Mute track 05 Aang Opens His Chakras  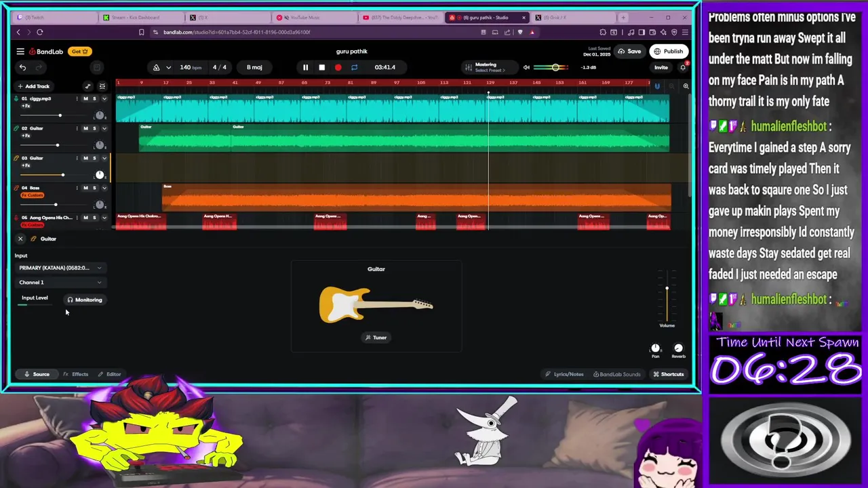pos(85,218)
